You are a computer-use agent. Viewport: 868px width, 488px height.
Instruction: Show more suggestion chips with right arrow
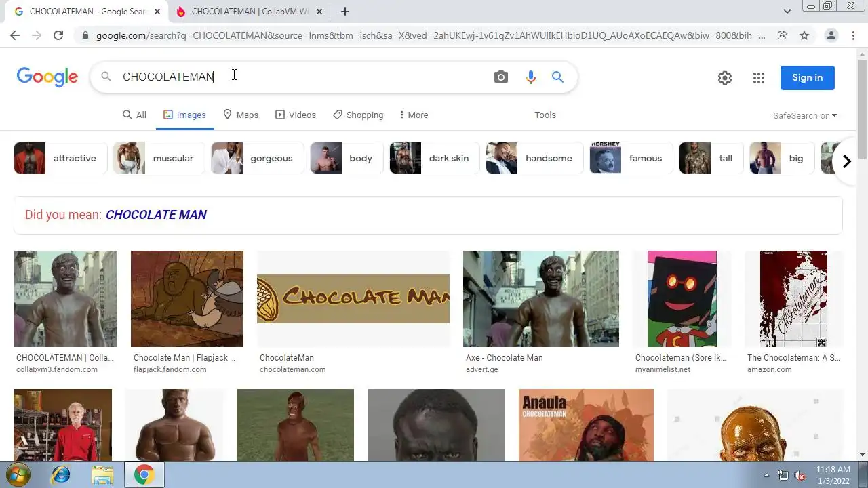(x=846, y=161)
